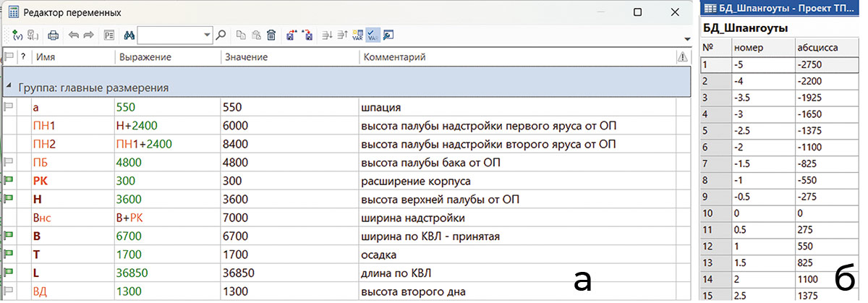This screenshot has height=303, width=868.
Task: Click the binoculars find icon
Action: click(x=129, y=35)
